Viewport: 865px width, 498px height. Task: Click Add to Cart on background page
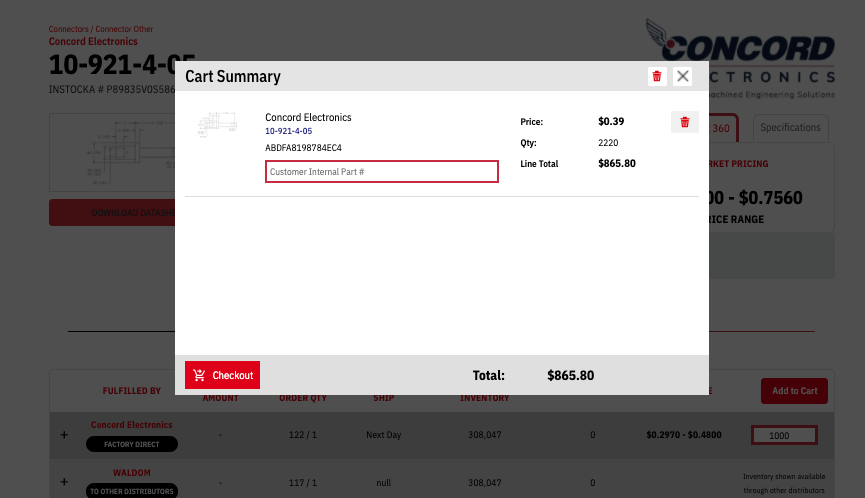794,390
